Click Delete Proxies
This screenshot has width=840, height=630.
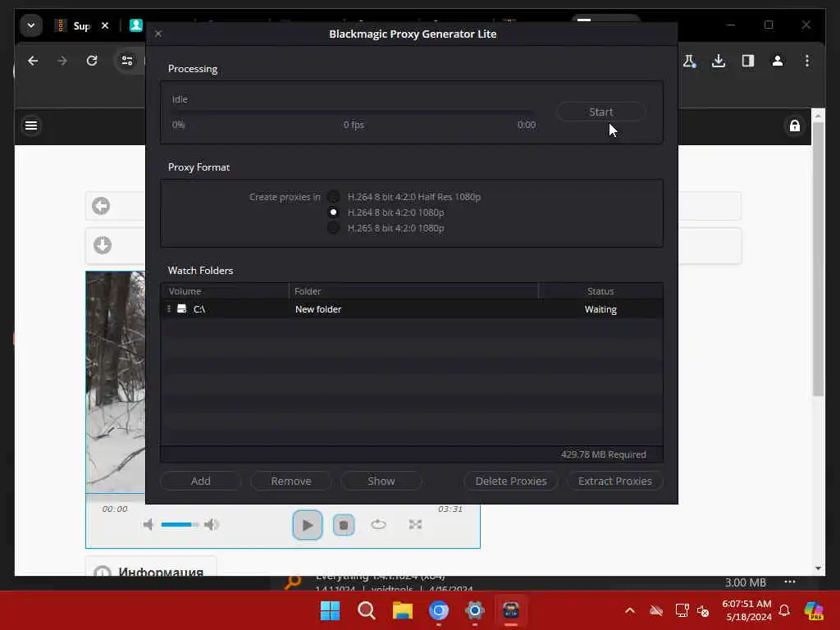tap(510, 481)
